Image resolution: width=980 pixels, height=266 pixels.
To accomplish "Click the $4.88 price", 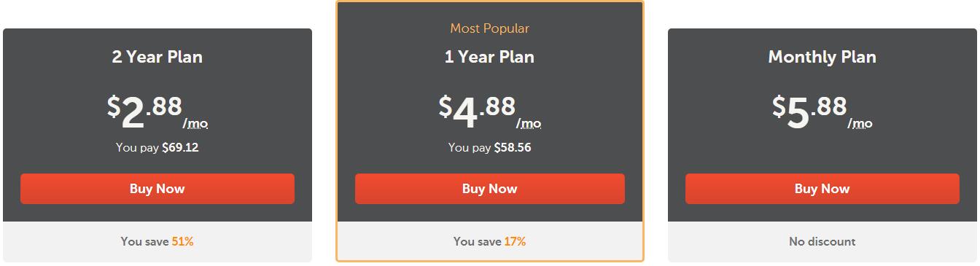I will pos(477,112).
